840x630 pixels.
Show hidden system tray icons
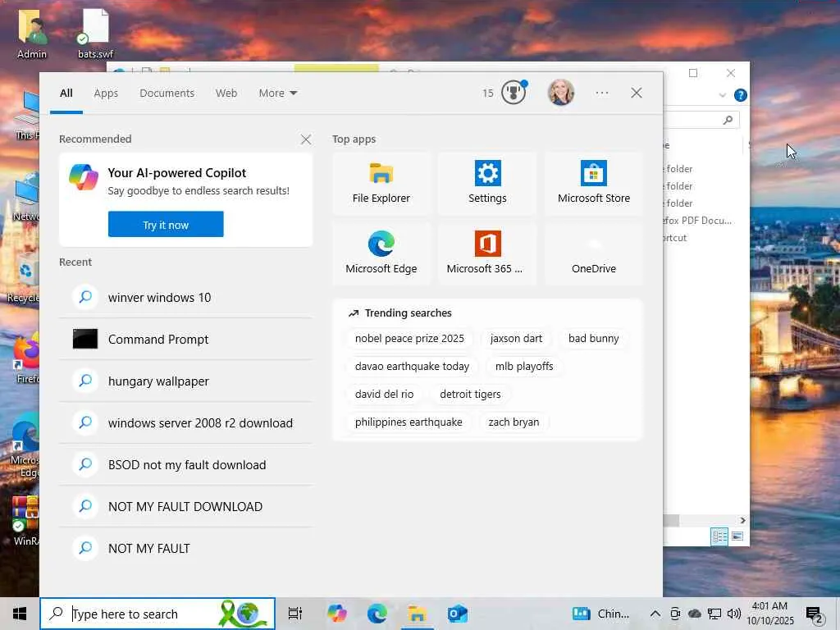(655, 614)
